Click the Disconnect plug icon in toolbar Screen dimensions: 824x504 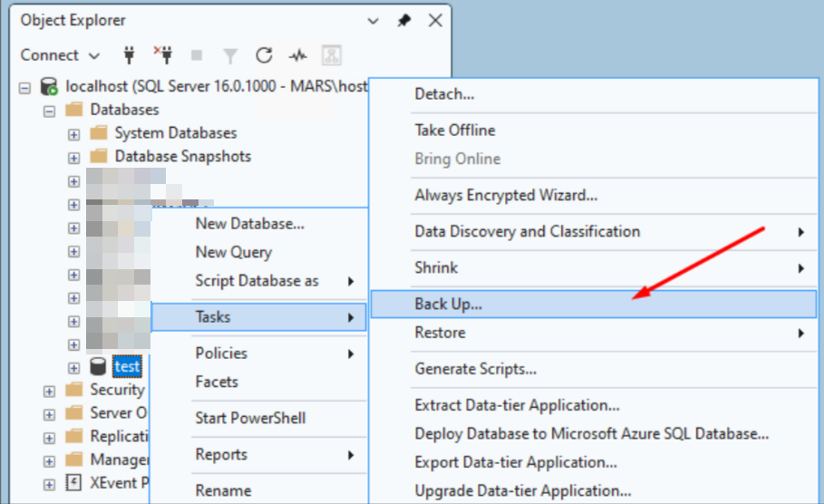[x=163, y=55]
